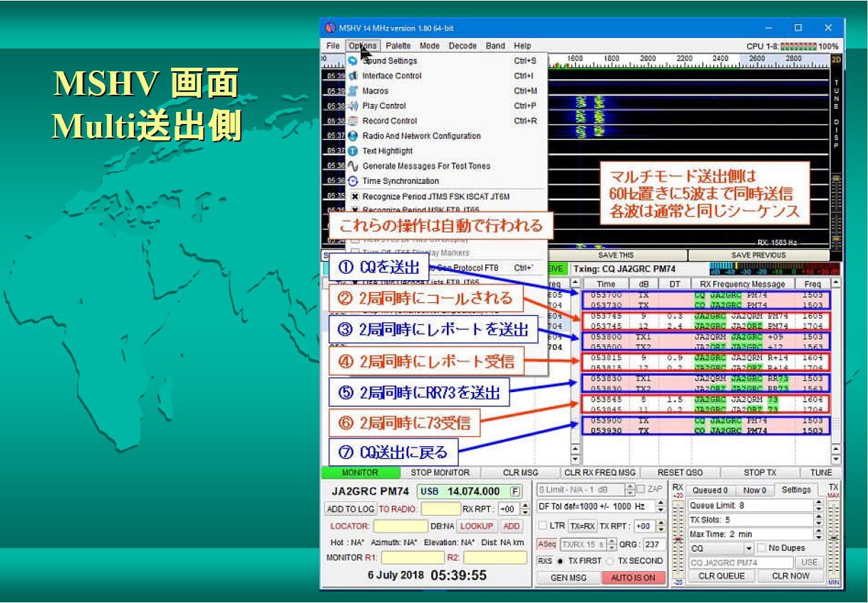
Task: Open Time Synchronization from the Options menu
Action: (447, 181)
